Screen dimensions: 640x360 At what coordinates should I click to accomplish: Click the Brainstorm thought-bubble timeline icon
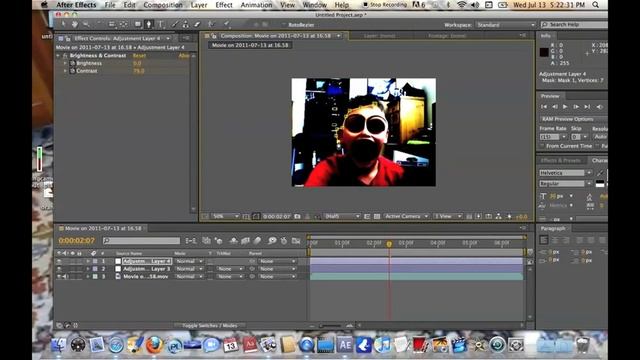(272, 241)
